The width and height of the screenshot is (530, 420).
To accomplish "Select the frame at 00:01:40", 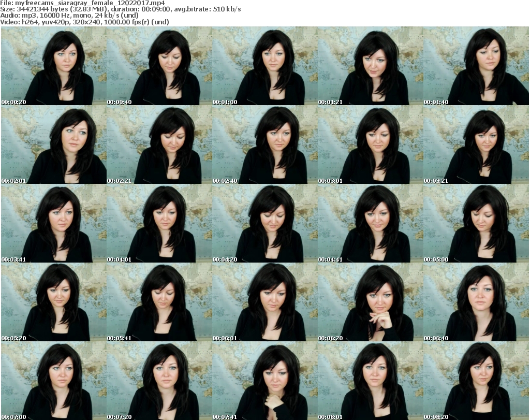I will [x=476, y=66].
